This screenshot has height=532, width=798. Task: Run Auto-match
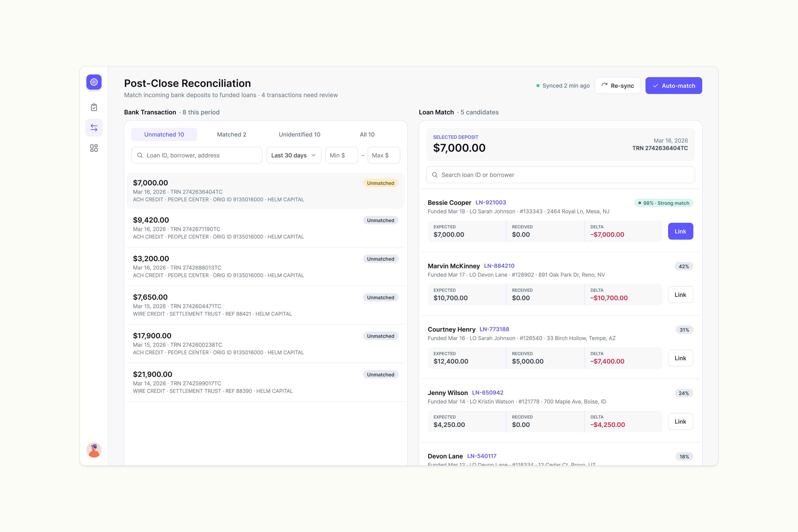tap(673, 86)
